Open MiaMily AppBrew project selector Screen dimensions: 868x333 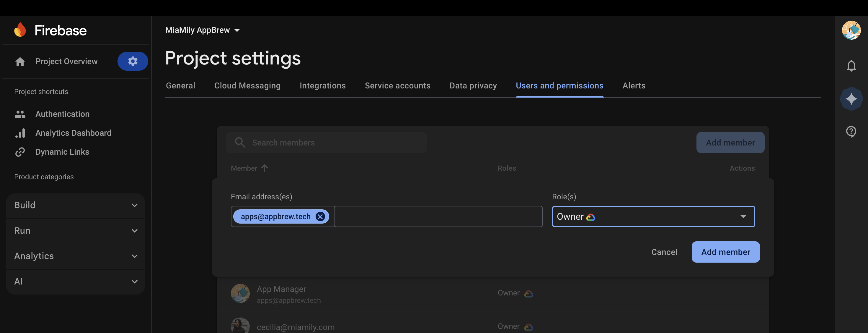point(203,30)
